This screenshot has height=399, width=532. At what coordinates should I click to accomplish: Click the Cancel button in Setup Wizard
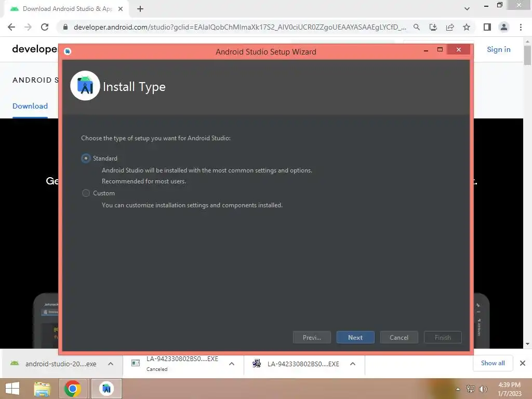pos(399,337)
